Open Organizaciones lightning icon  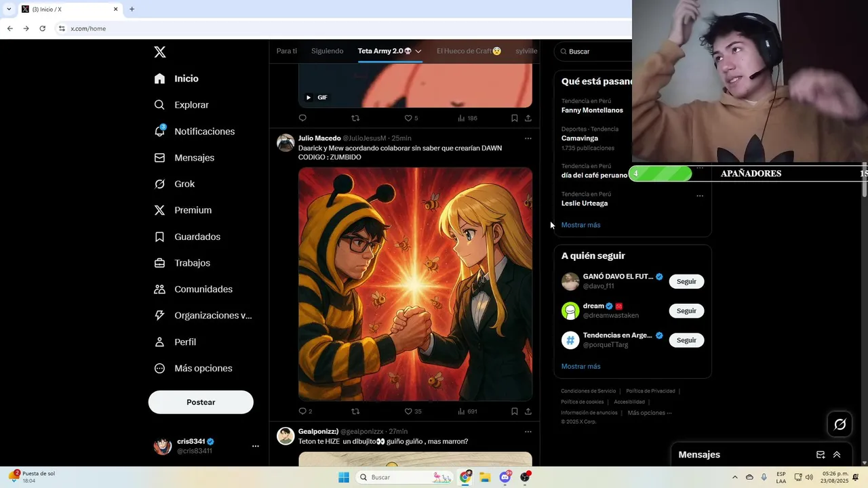coord(159,315)
